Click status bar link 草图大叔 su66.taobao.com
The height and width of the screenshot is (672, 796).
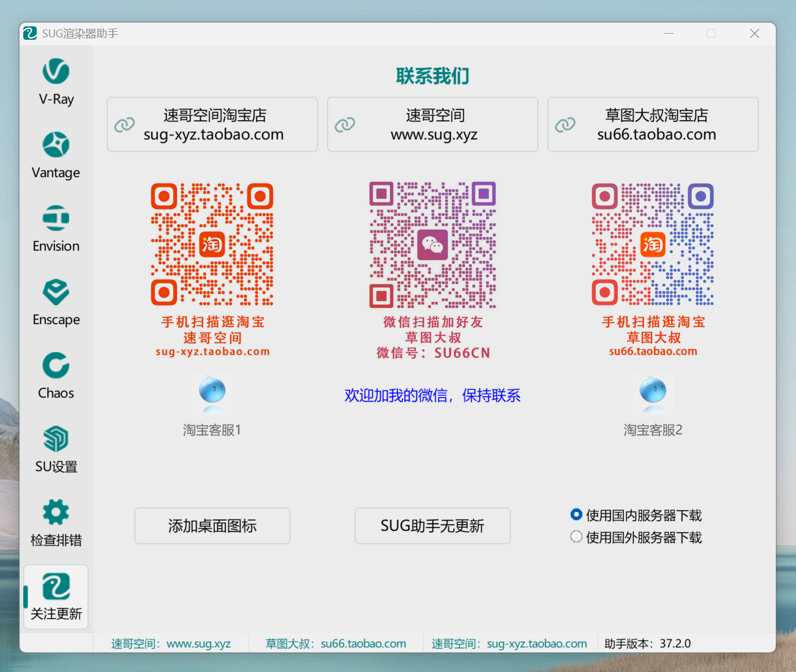coord(336,644)
